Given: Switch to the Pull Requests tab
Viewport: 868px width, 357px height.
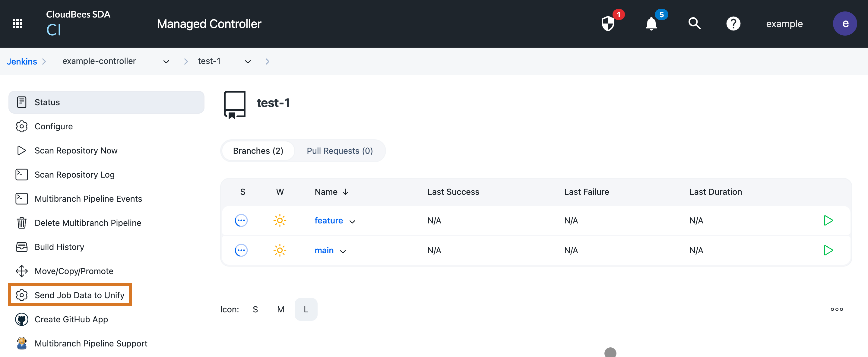Looking at the screenshot, I should pos(339,150).
